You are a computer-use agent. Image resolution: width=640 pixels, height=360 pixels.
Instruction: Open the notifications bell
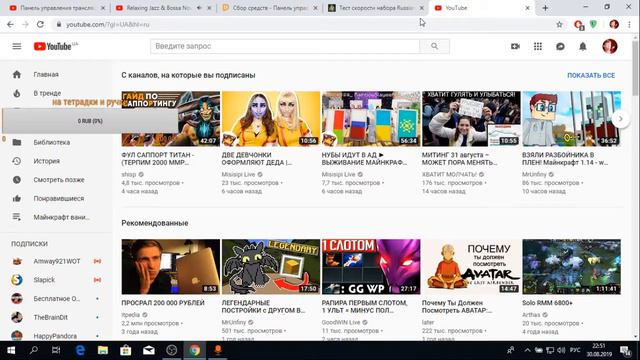[583, 46]
